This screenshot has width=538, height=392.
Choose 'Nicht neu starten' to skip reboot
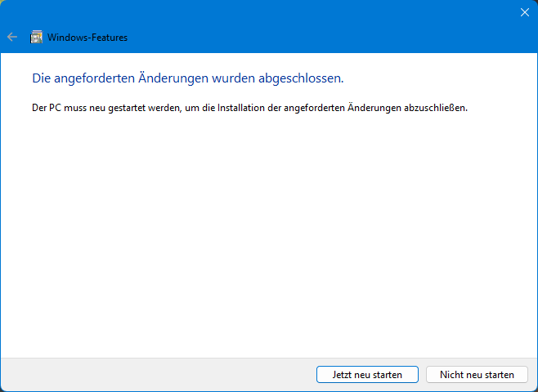[477, 375]
